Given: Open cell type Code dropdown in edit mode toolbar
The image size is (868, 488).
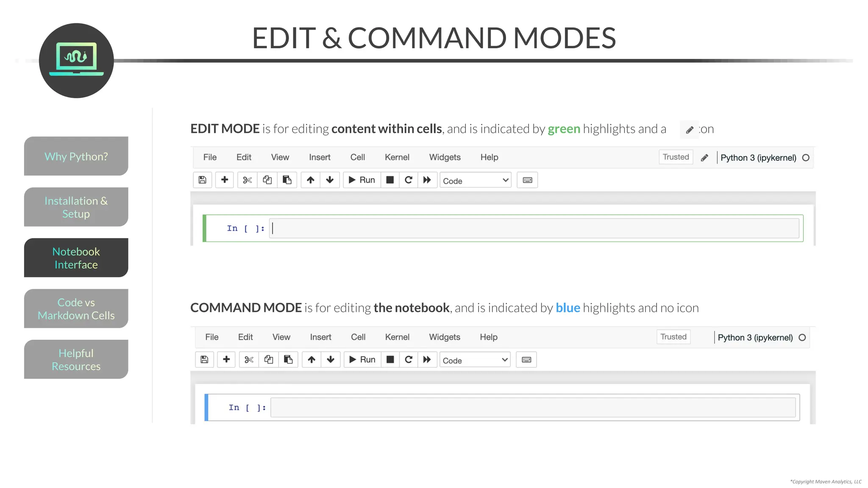Looking at the screenshot, I should pos(476,180).
